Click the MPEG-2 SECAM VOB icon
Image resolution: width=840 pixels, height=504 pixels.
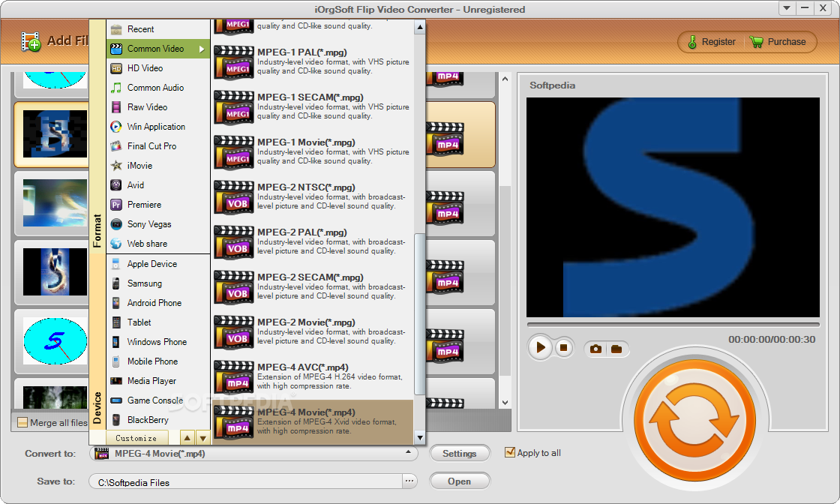tap(233, 287)
